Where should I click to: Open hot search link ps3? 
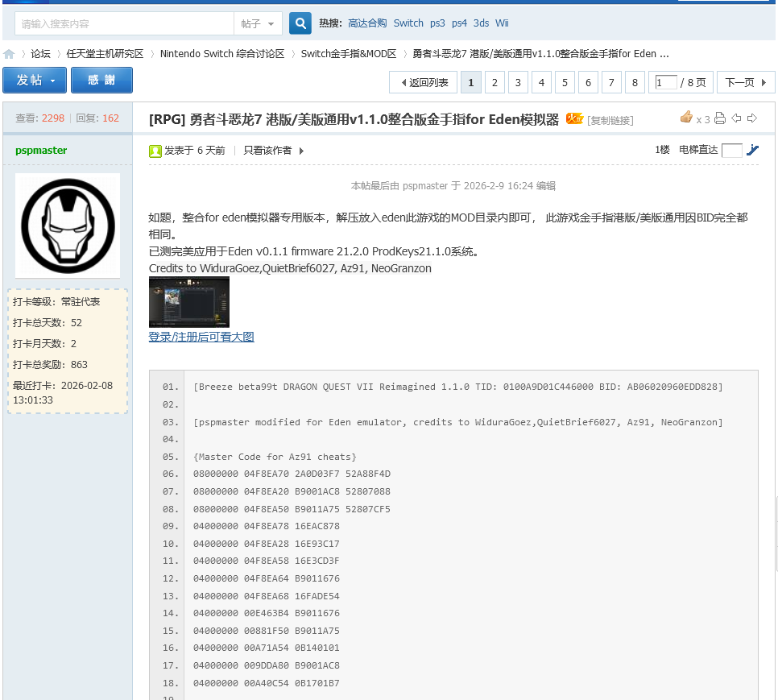437,23
